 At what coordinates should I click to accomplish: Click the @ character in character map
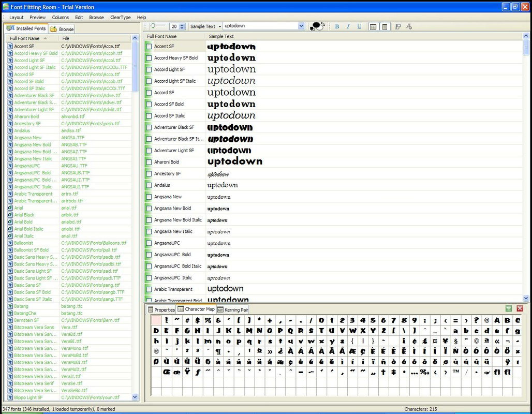tap(487, 320)
